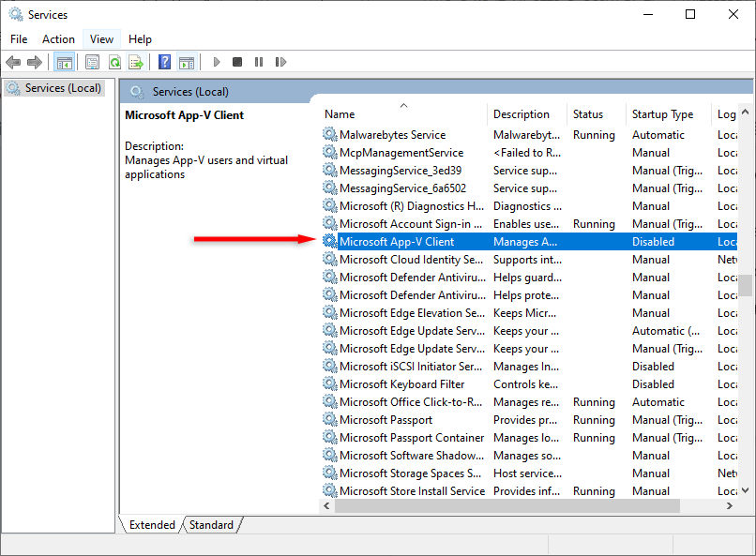The image size is (756, 556).
Task: Click the Refresh toolbar icon
Action: pos(113,62)
